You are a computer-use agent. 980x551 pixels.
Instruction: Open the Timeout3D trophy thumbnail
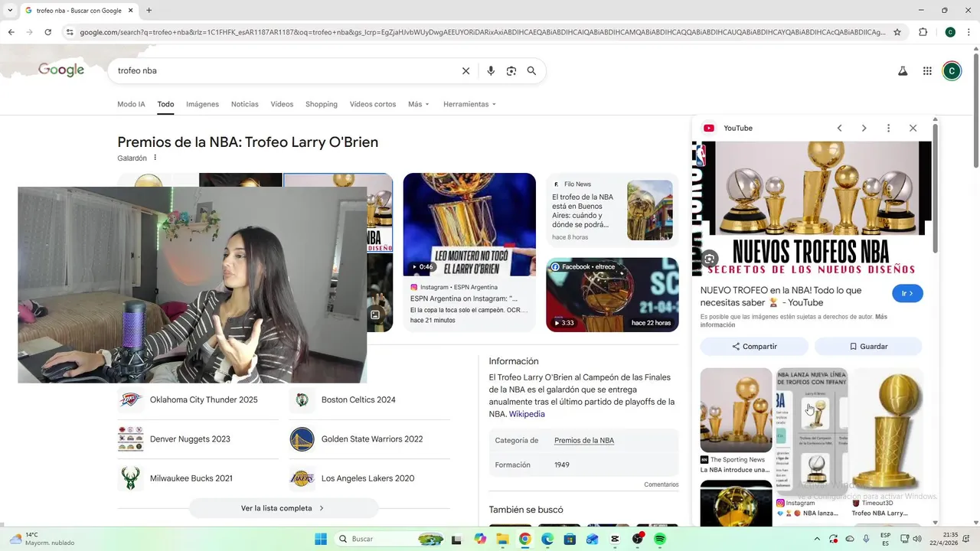[x=887, y=432]
